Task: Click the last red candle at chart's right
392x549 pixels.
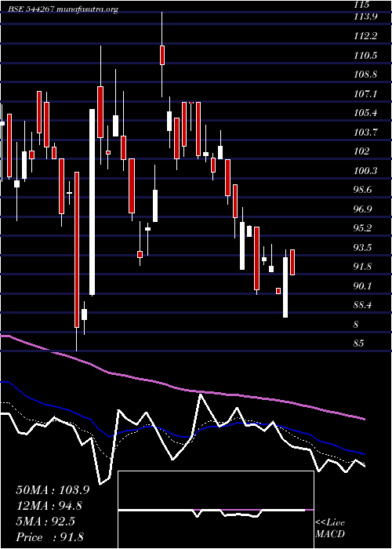Action: click(292, 262)
